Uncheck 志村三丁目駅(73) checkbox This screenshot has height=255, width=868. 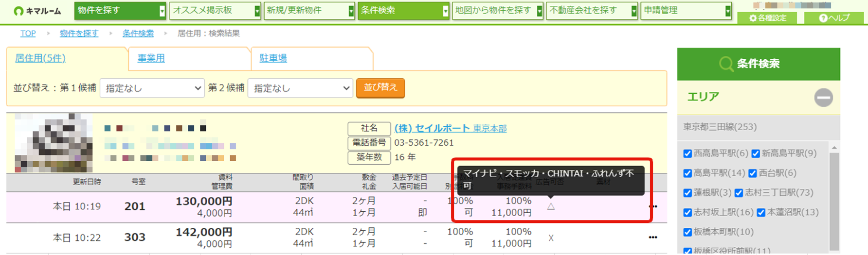739,193
